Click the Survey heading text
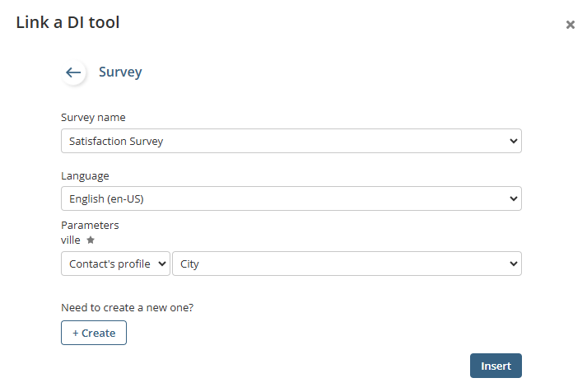Viewport: 587px width, 392px height. click(120, 72)
